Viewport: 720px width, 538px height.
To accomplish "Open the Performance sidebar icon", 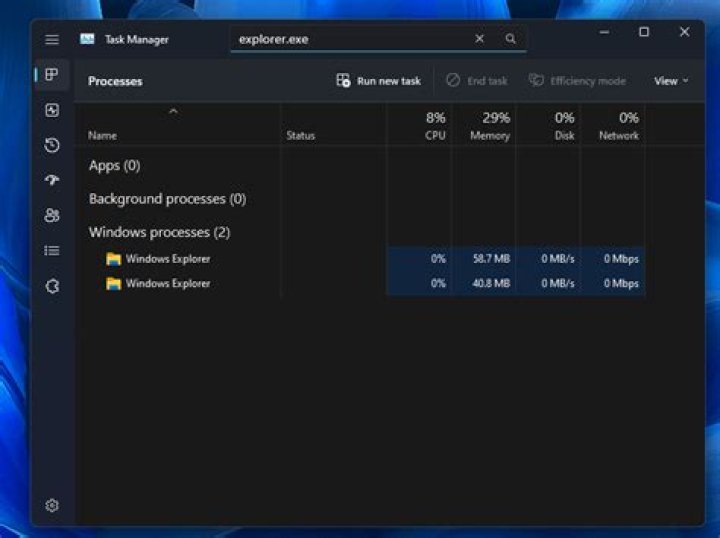I will click(52, 110).
